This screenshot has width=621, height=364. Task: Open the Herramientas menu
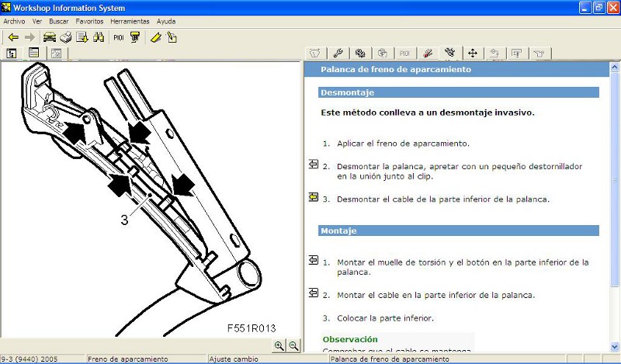pos(130,22)
